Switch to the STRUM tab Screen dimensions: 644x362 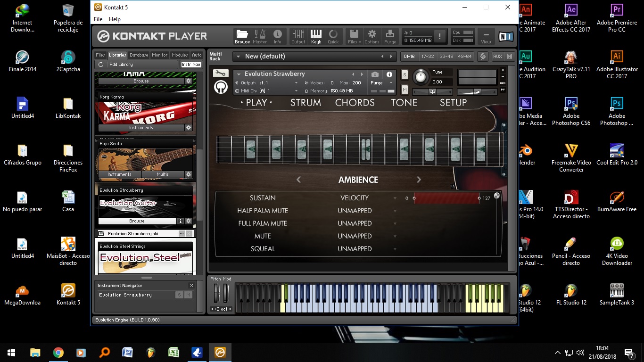click(305, 103)
